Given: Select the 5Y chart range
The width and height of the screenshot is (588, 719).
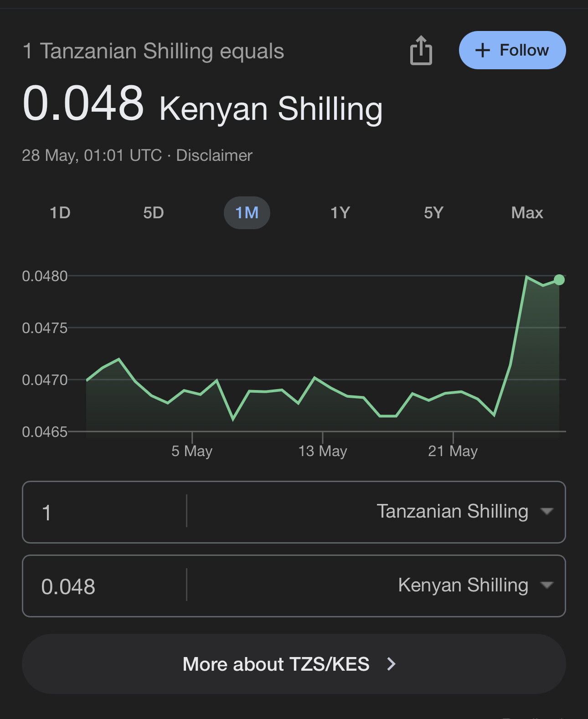Looking at the screenshot, I should click(x=433, y=213).
